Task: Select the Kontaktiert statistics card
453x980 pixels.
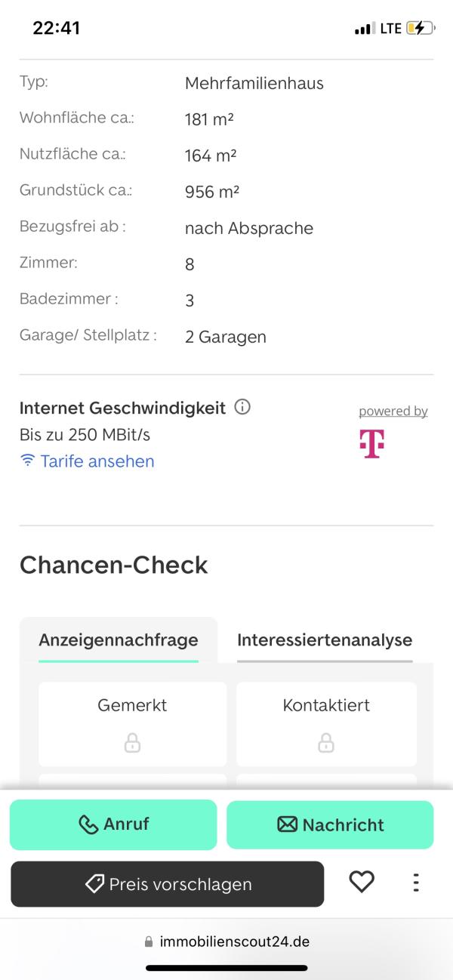Action: [326, 724]
